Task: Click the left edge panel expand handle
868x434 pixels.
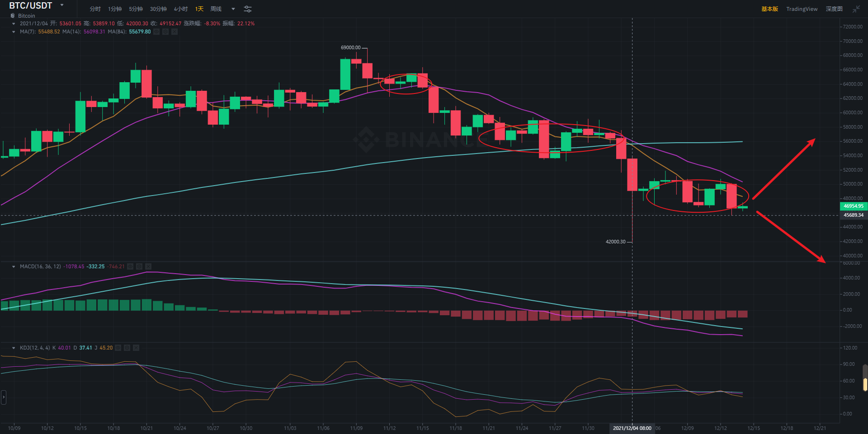Action: tap(4, 397)
